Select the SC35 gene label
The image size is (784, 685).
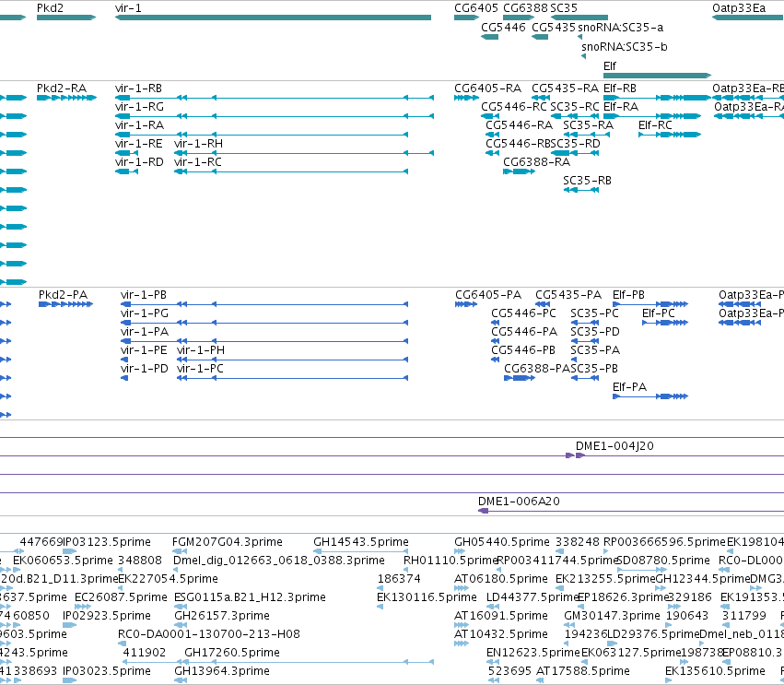point(564,8)
